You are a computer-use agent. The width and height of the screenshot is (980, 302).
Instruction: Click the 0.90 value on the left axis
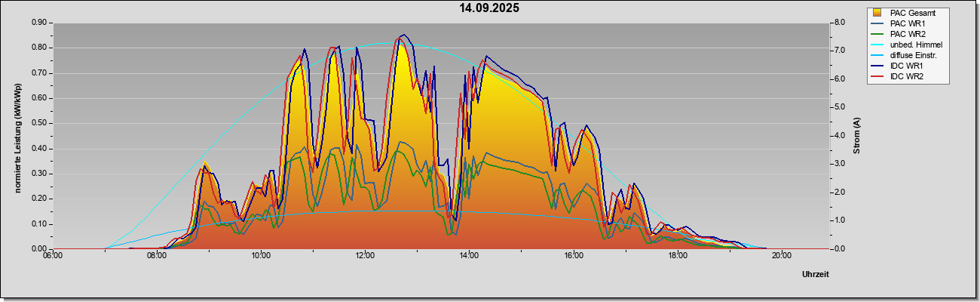click(39, 23)
